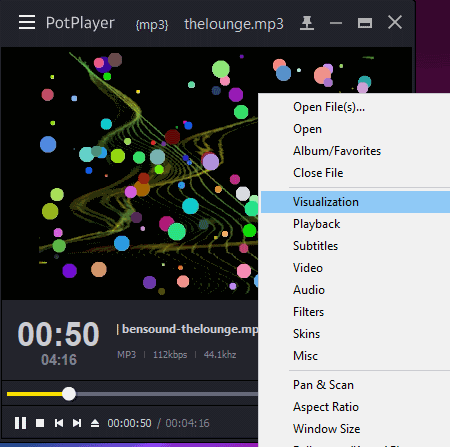Open the Subtitles submenu
The height and width of the screenshot is (447, 450).
coord(355,246)
